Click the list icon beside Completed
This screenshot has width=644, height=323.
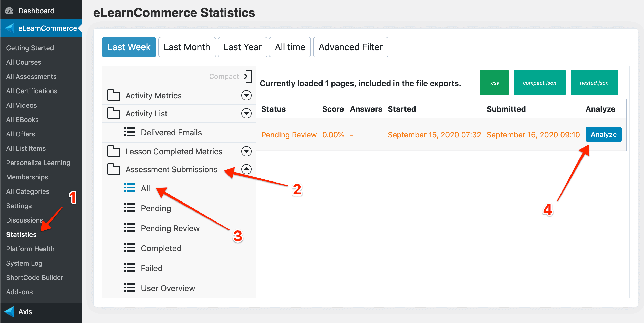click(x=130, y=248)
